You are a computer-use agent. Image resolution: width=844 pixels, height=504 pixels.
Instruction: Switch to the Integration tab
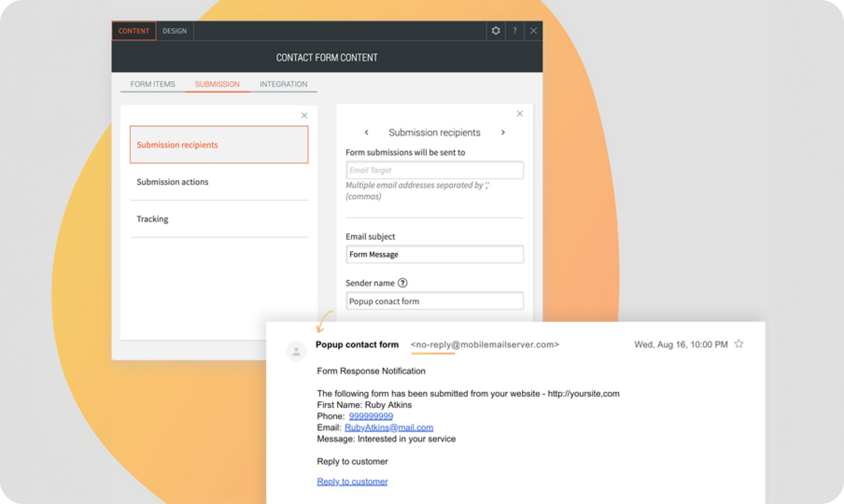coord(284,84)
